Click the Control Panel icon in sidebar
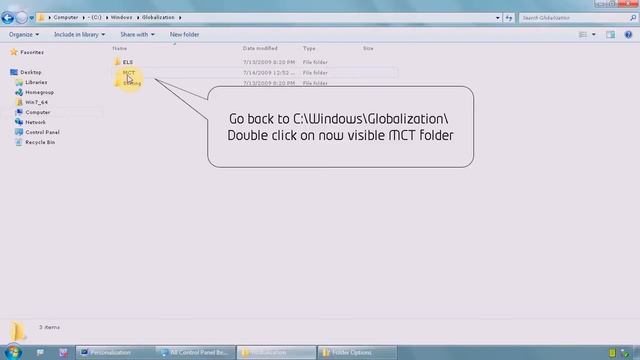The height and width of the screenshot is (360, 640). [x=19, y=132]
